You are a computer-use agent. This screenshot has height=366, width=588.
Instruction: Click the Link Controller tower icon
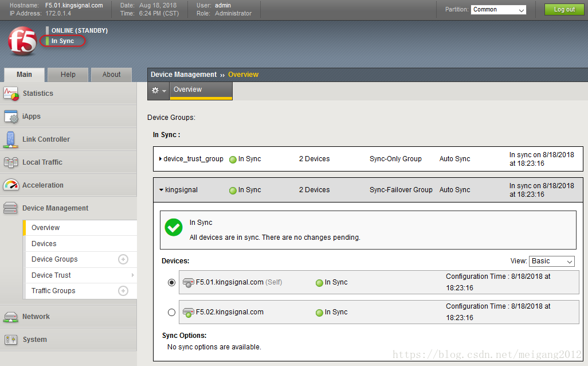tap(10, 139)
